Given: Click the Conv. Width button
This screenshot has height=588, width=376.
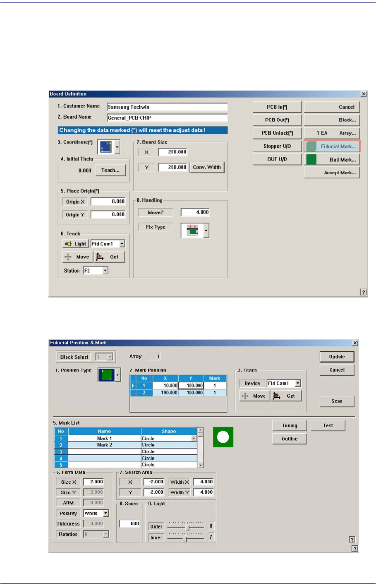Looking at the screenshot, I should pos(207,167).
